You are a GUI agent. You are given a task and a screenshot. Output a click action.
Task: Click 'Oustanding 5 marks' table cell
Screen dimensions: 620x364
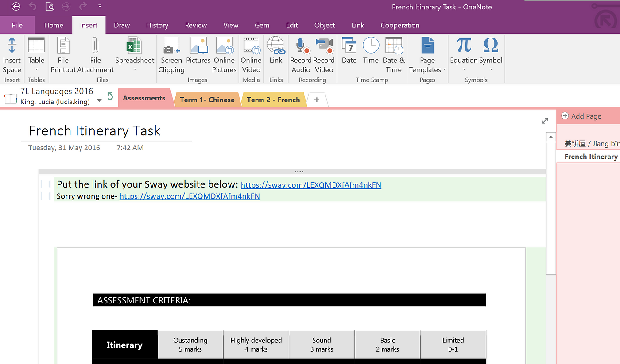(x=190, y=345)
